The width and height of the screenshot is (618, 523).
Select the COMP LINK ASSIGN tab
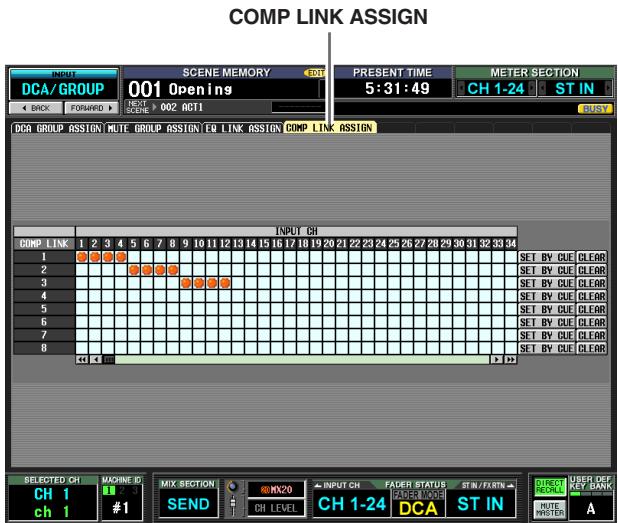click(329, 128)
